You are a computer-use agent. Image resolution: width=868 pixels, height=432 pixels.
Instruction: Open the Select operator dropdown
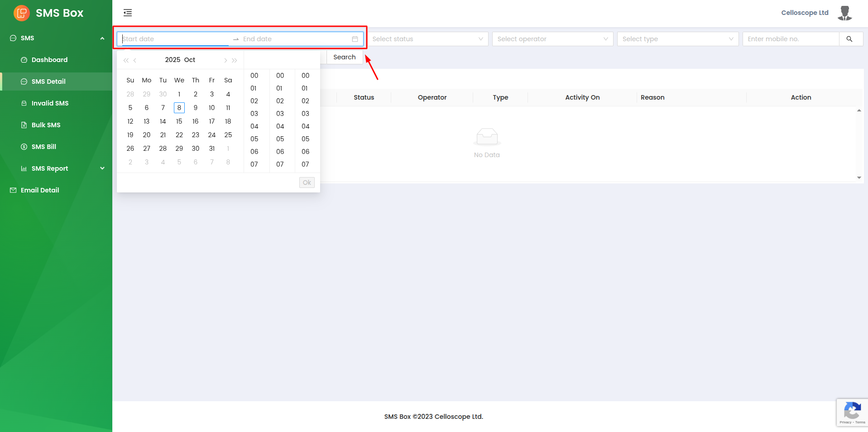552,39
